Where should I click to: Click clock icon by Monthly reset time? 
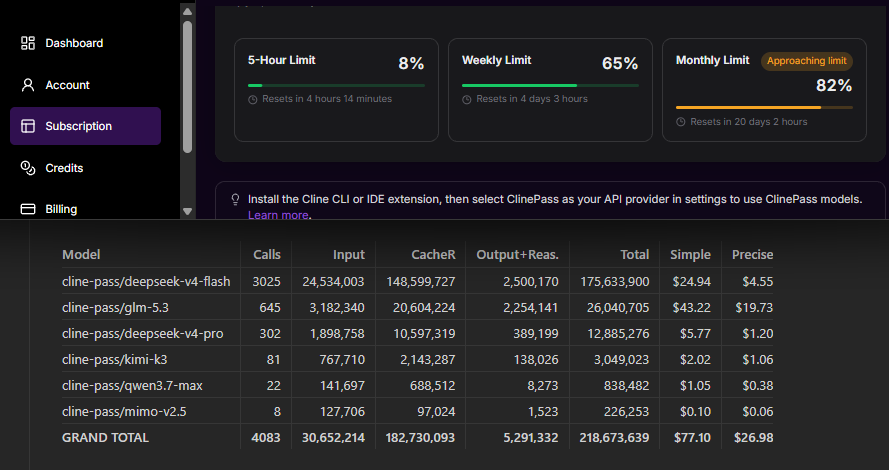pyautogui.click(x=681, y=122)
